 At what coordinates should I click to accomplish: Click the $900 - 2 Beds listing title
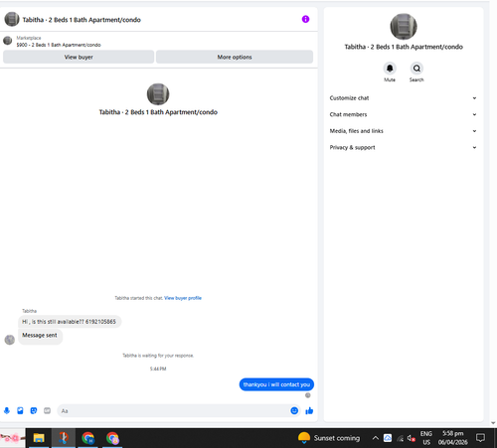tap(59, 45)
